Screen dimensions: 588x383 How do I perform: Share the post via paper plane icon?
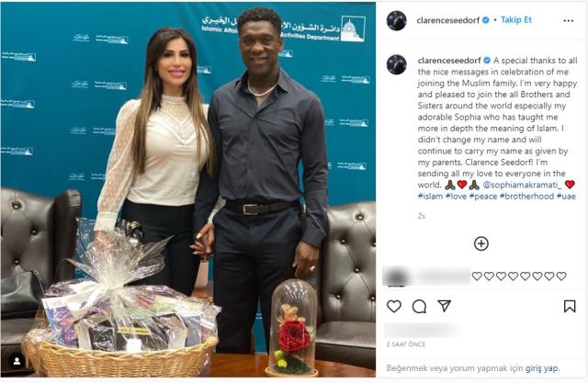[444, 306]
